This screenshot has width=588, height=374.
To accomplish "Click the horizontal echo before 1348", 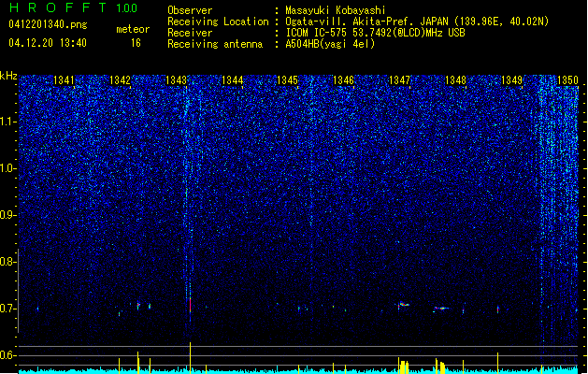I will (x=441, y=309).
